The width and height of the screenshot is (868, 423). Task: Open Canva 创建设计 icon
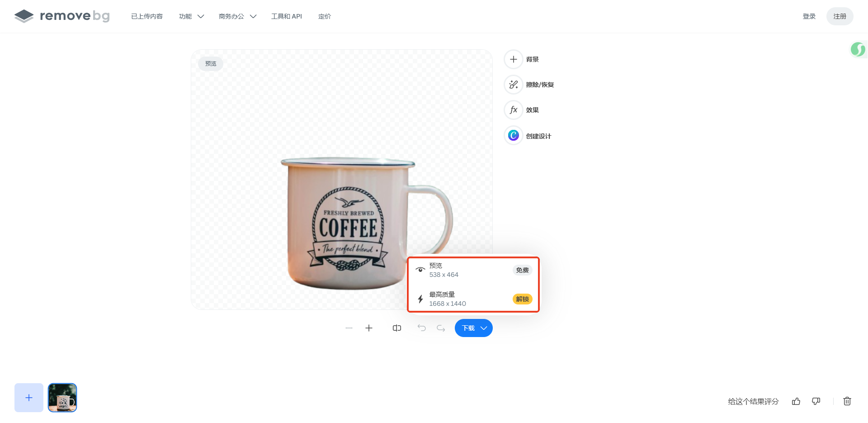click(514, 135)
